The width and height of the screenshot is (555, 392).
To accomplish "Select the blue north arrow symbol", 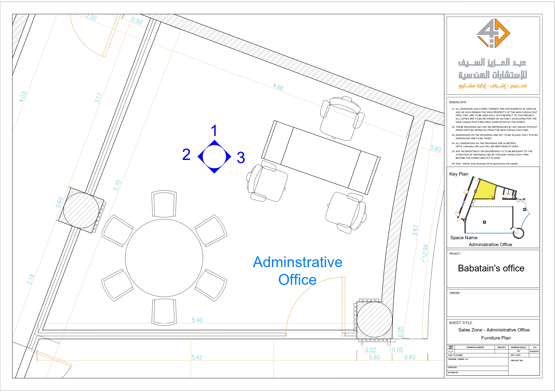I will 214,157.
